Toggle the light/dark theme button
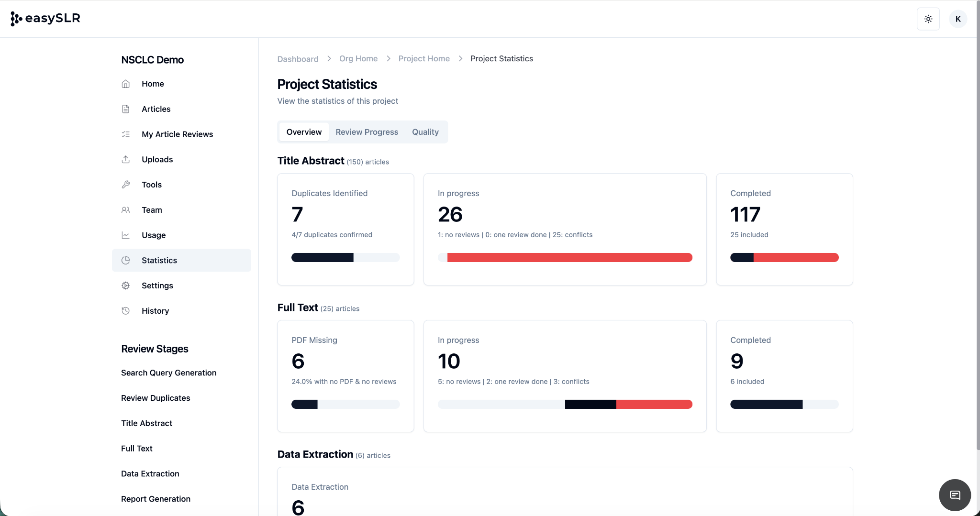Screen dimensions: 980x516 click(928, 19)
